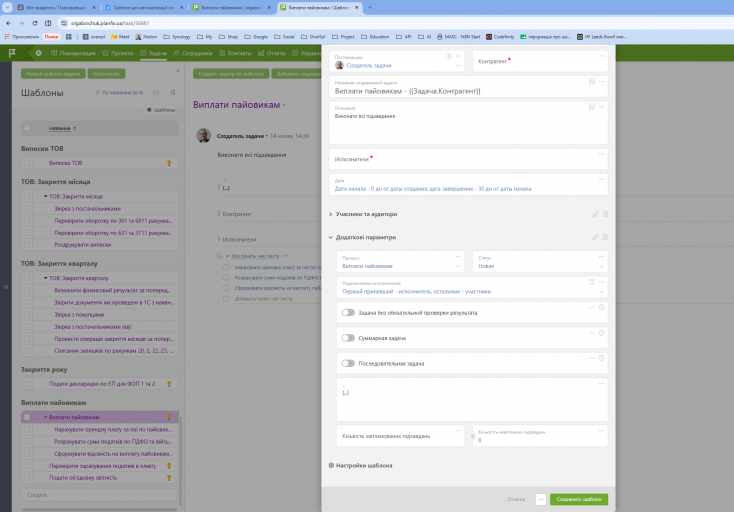Open three-dots menu of Контрагент field
This screenshot has height=512, width=734.
click(602, 56)
